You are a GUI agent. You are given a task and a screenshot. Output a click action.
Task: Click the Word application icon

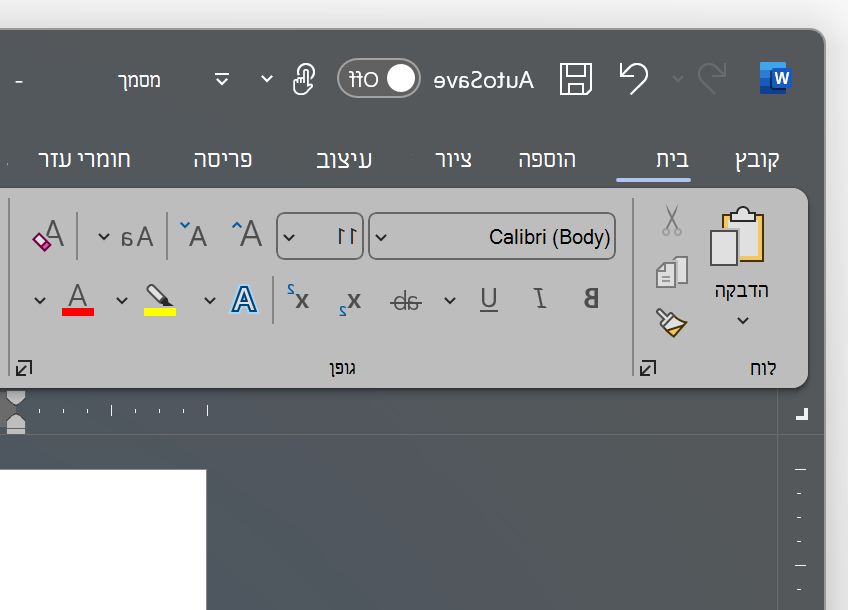click(776, 78)
